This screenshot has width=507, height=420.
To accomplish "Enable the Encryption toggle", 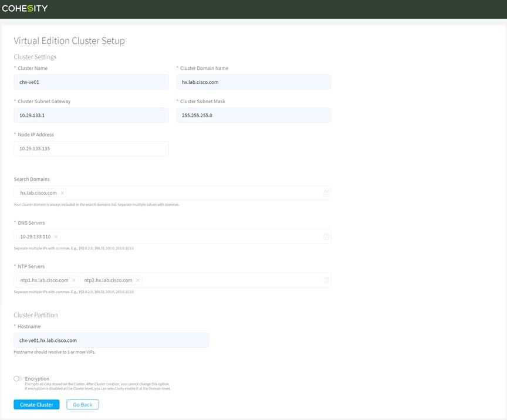I will (18, 378).
